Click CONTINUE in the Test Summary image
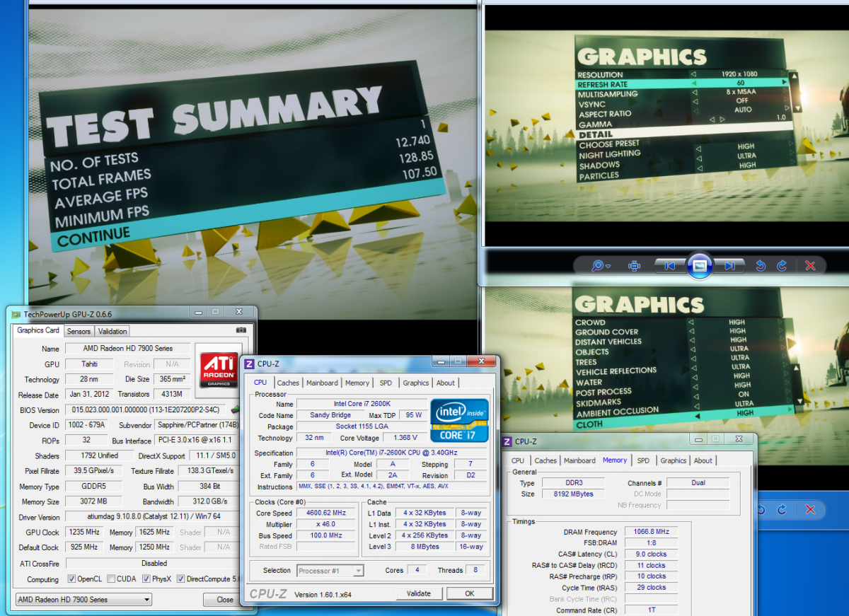The image size is (849, 616). coord(94,237)
